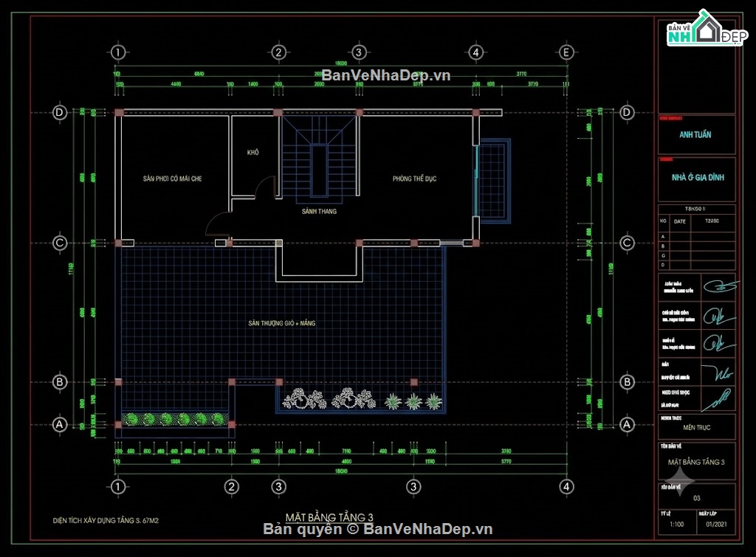Click MẶT BẰNG TẦNG 3 in title block

click(x=696, y=462)
